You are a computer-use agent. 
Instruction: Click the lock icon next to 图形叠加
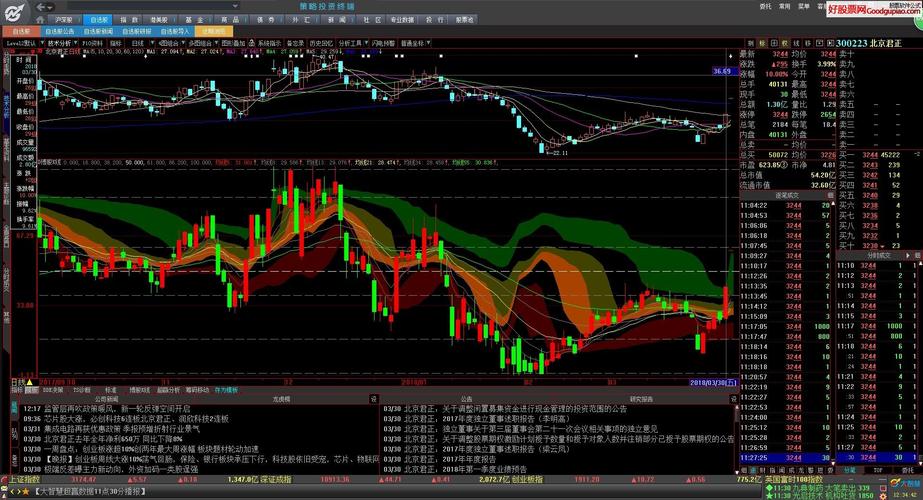click(251, 44)
